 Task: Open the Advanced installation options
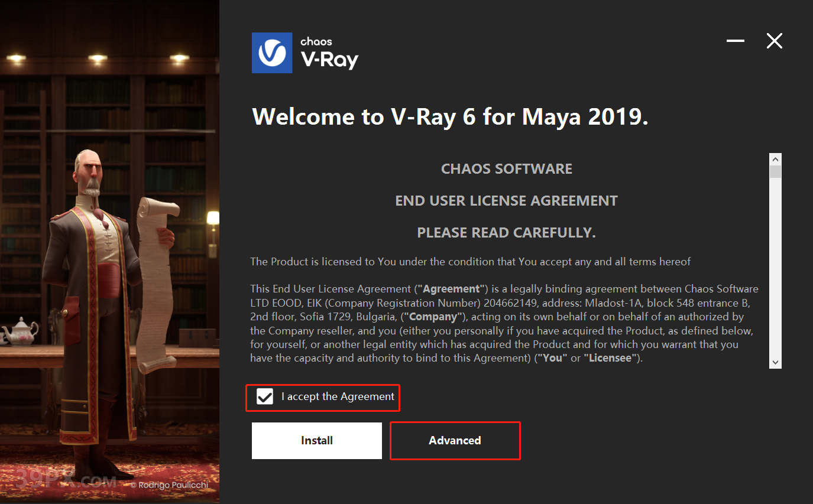[x=455, y=441]
